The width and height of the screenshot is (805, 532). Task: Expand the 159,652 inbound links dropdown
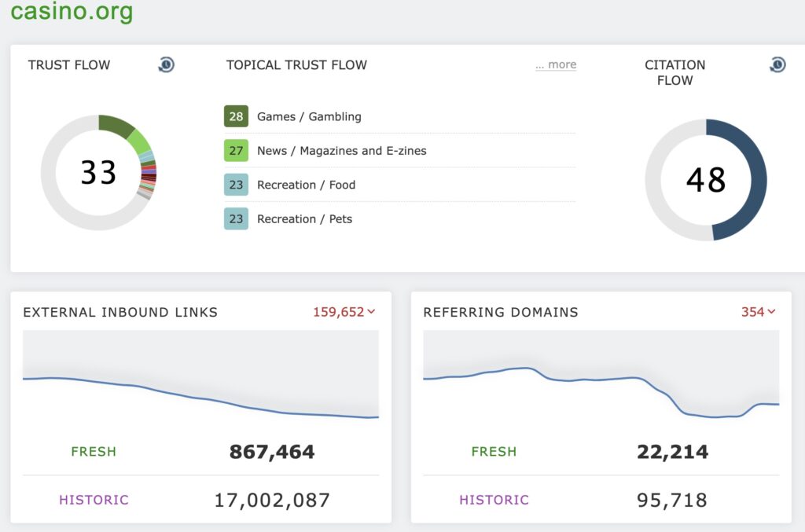click(x=344, y=312)
